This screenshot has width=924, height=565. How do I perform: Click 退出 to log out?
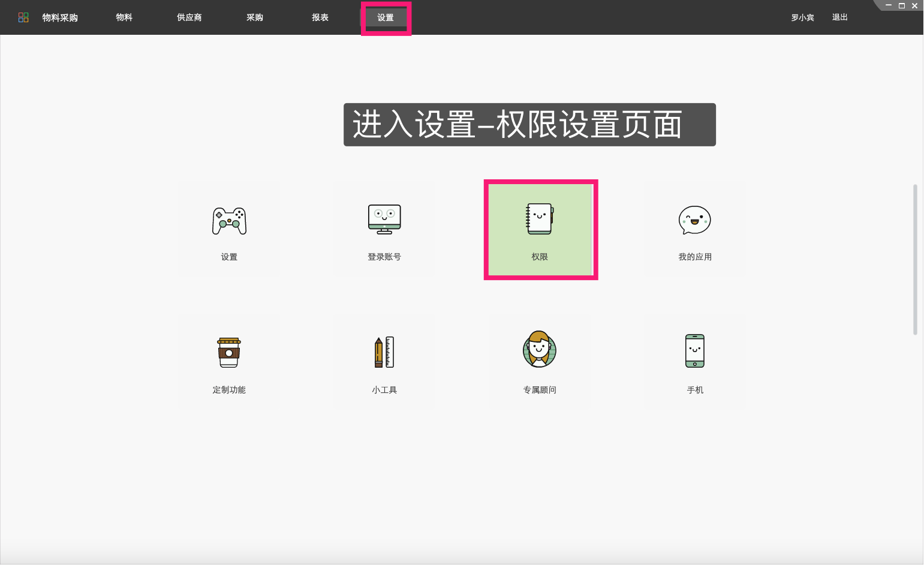pyautogui.click(x=839, y=17)
